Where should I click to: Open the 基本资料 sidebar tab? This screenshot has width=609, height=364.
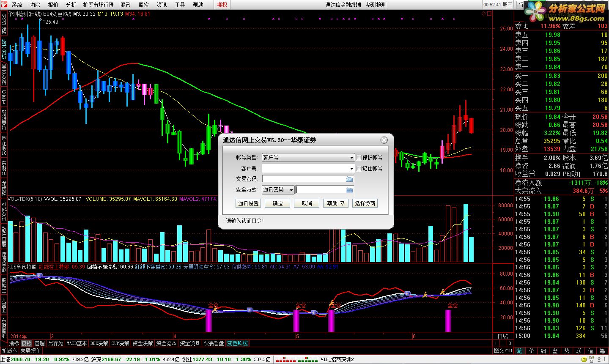[x=4, y=74]
